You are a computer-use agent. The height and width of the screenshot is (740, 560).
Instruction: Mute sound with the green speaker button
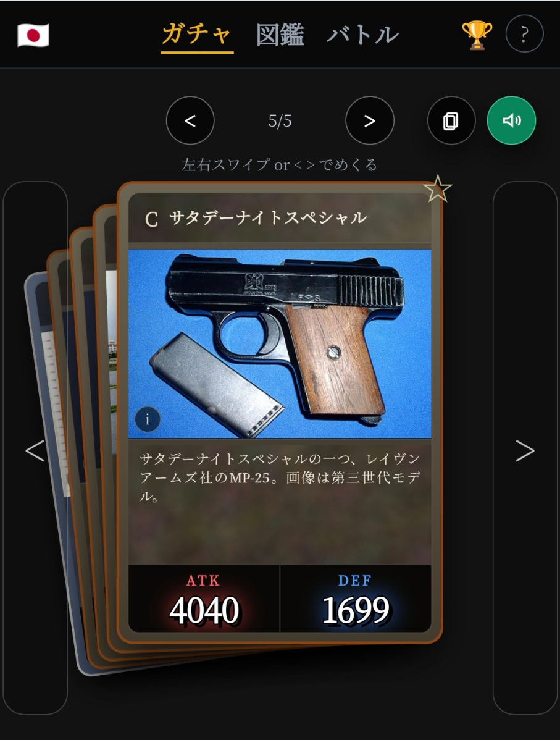click(511, 120)
